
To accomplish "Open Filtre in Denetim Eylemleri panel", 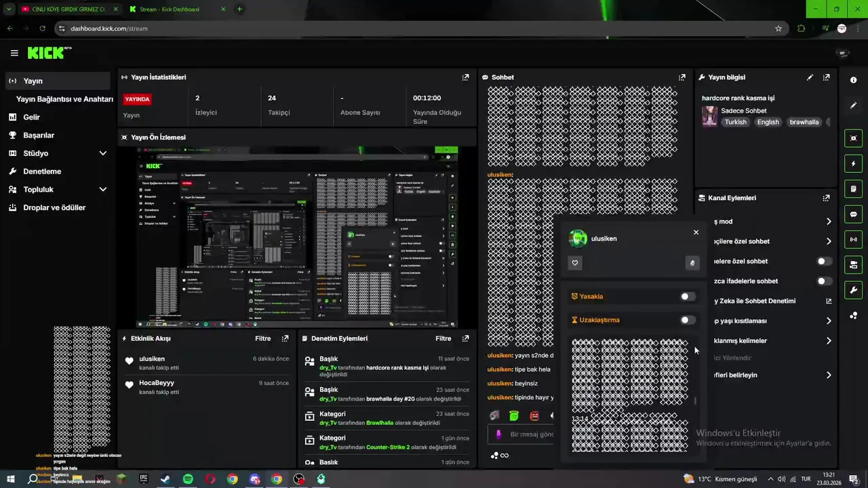I will (443, 338).
